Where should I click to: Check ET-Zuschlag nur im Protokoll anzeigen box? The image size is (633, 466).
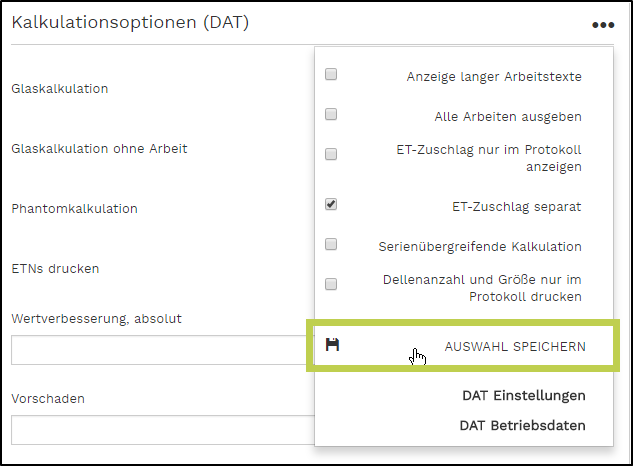[331, 154]
